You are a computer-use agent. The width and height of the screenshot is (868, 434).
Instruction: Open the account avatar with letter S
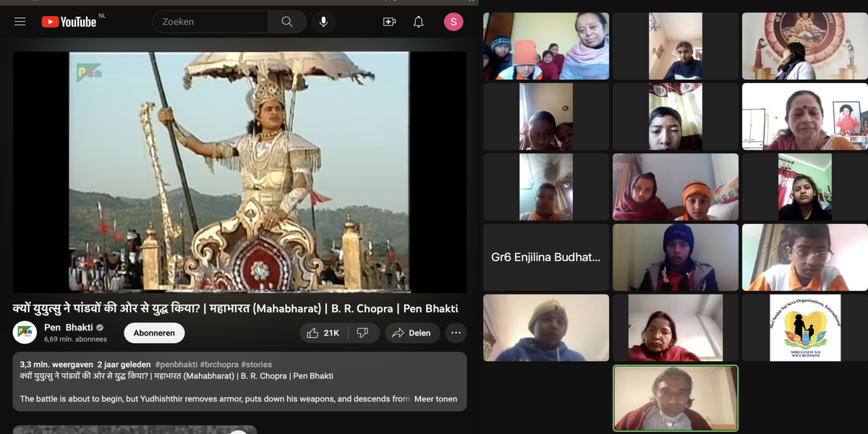pos(454,22)
